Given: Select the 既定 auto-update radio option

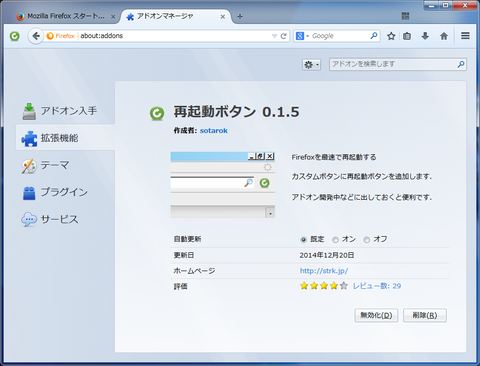Looking at the screenshot, I should pyautogui.click(x=303, y=239).
